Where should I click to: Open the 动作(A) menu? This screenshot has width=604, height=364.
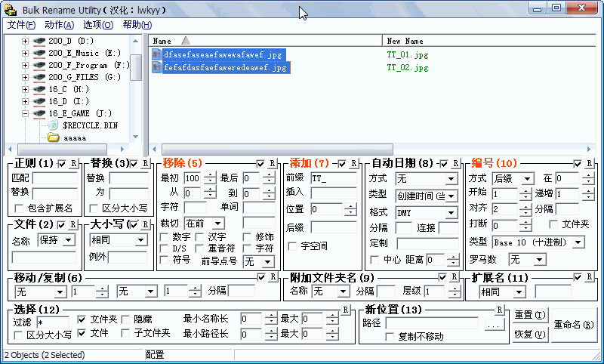coord(60,25)
